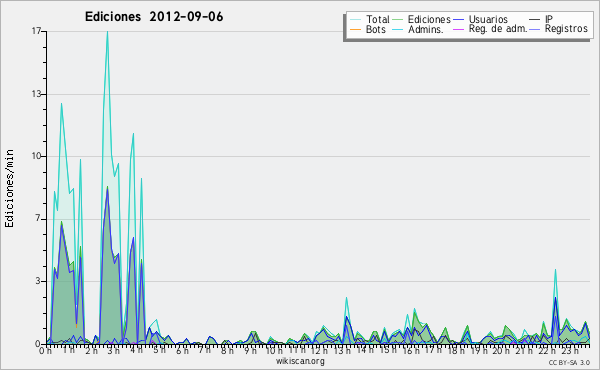Click the orange line swatch beside Bots
This screenshot has height=370, width=600.
coord(355,29)
